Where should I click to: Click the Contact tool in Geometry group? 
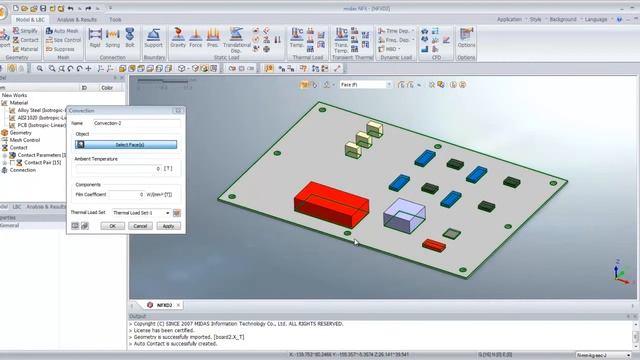point(25,40)
